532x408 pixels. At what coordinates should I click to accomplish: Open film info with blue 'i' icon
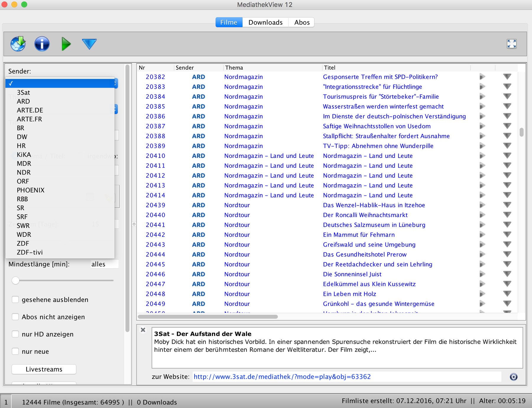pyautogui.click(x=42, y=44)
